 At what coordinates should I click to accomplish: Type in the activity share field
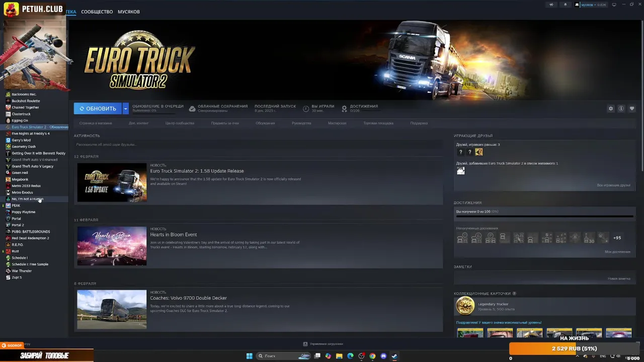[258, 145]
